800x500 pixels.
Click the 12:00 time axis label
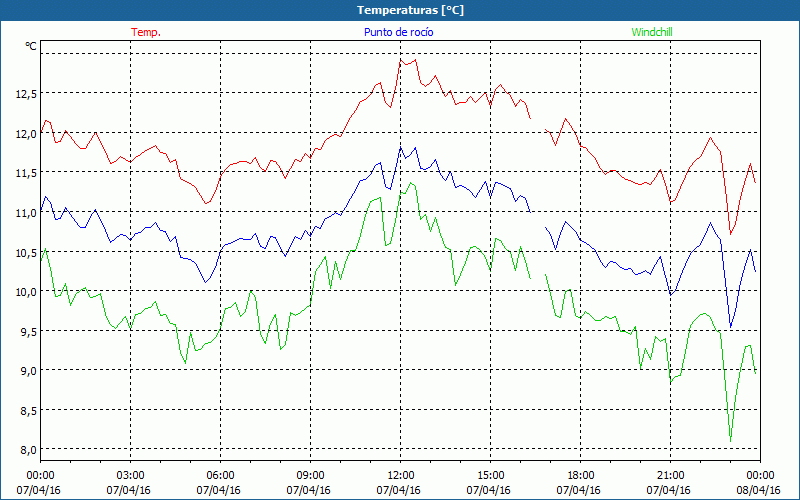click(401, 476)
